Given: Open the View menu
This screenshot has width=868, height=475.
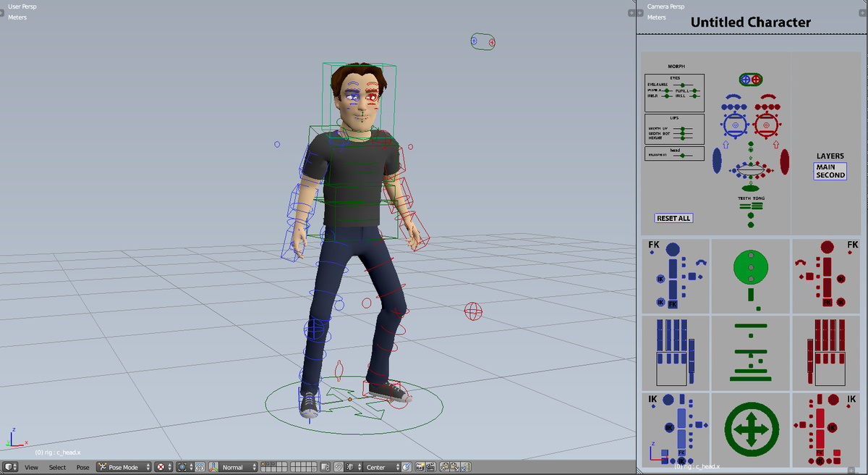Looking at the screenshot, I should click(30, 467).
